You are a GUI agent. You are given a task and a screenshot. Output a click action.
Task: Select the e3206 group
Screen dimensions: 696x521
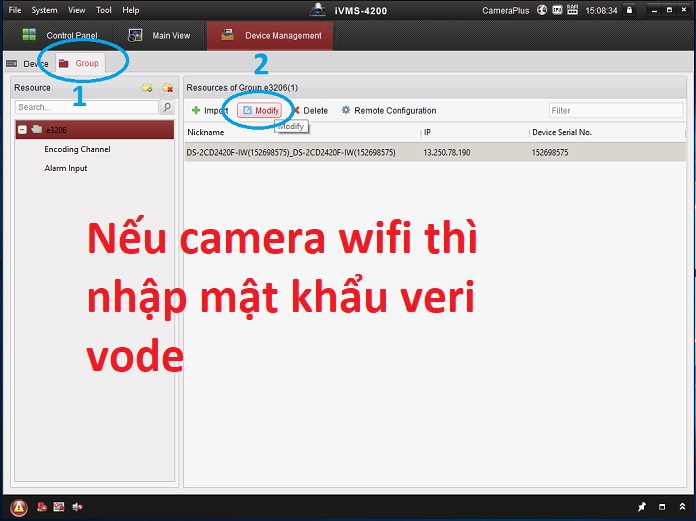click(x=95, y=130)
